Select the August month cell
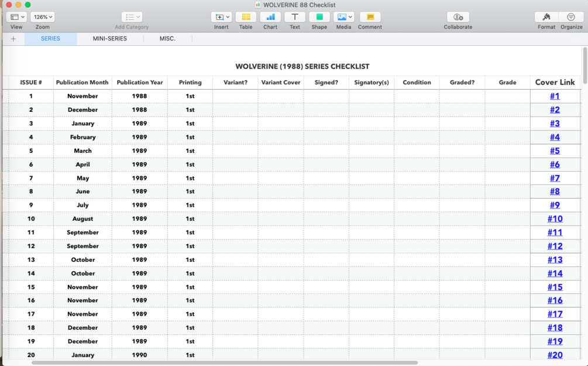Viewport: 588px width, 366px height. coord(82,219)
